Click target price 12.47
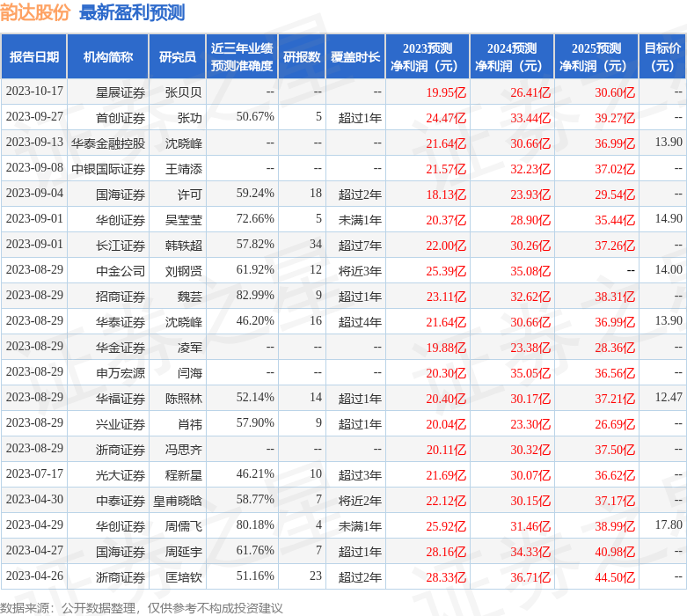Image resolution: width=687 pixels, height=616 pixels. 669,397
